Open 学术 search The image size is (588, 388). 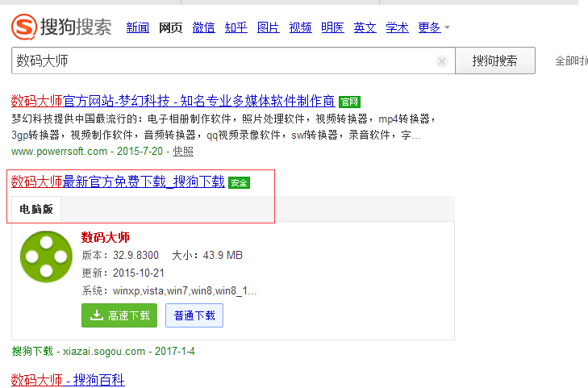tap(397, 27)
